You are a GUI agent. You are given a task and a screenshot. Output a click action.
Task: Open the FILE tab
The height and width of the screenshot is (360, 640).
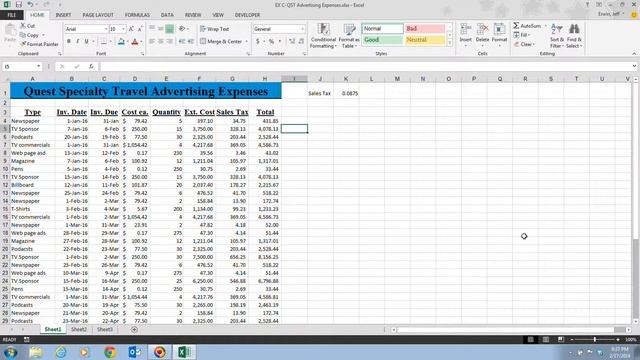[12, 15]
